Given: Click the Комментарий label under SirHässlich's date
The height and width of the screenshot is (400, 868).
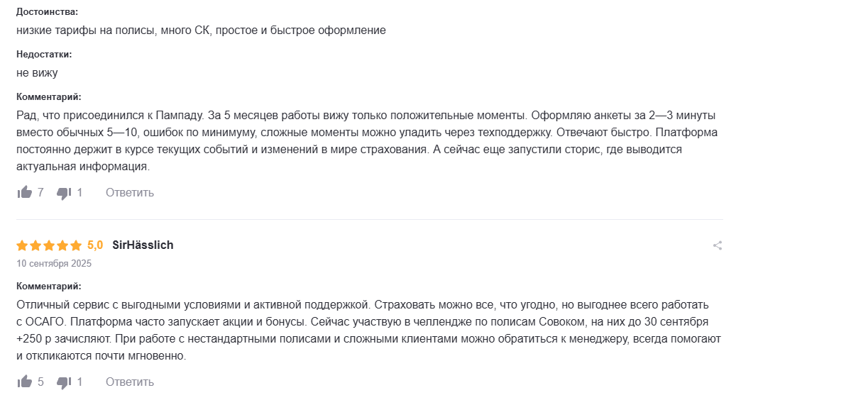Looking at the screenshot, I should [49, 286].
